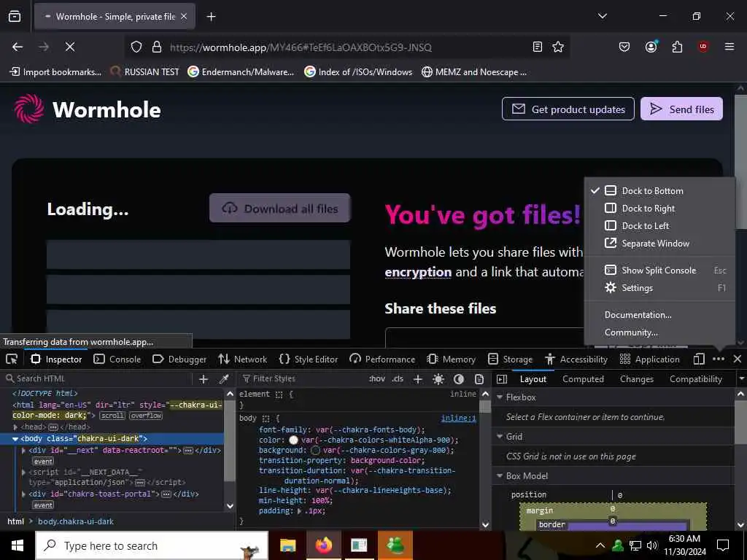Expand the chakra-toast-portal div node
Viewport: 747px width, 560px height.
tap(24, 494)
